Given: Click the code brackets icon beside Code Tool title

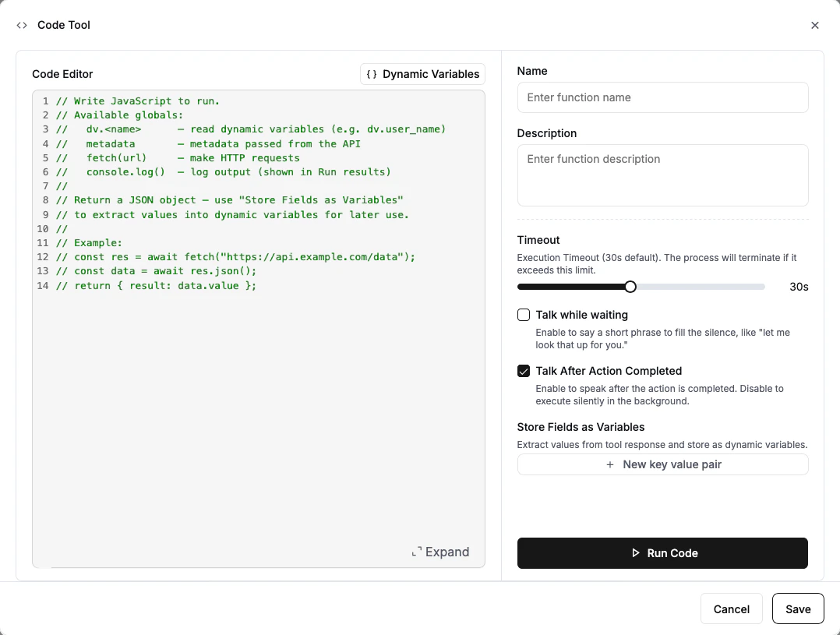Looking at the screenshot, I should tap(21, 25).
